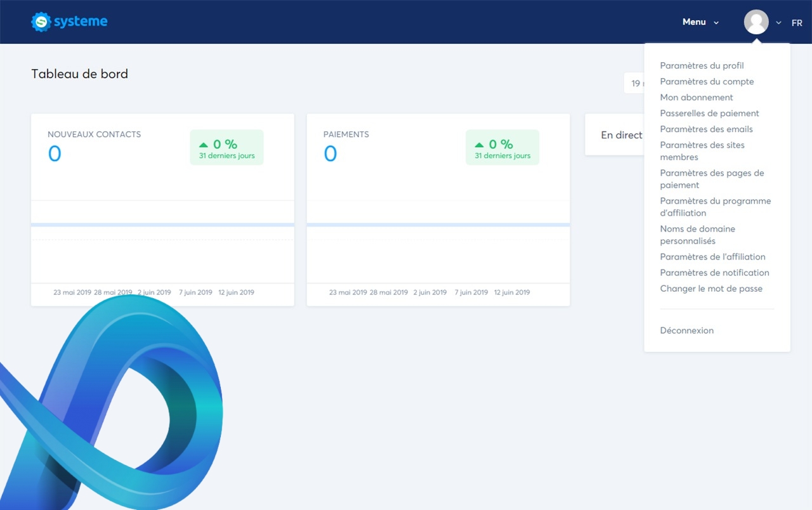Click the Nouveaux contacts count value

tap(55, 154)
